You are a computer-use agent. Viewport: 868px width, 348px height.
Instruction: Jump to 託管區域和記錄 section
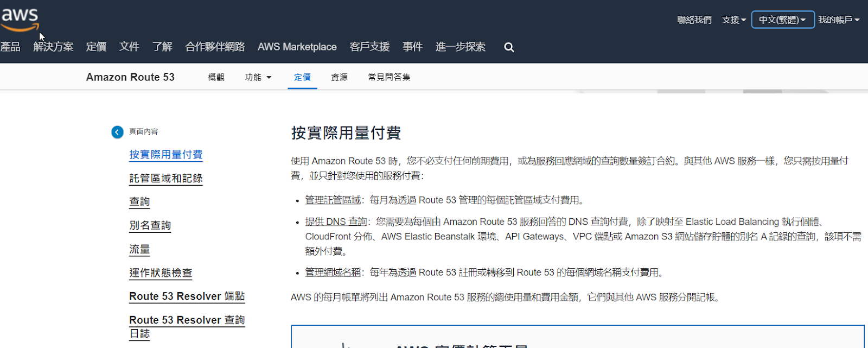[166, 178]
